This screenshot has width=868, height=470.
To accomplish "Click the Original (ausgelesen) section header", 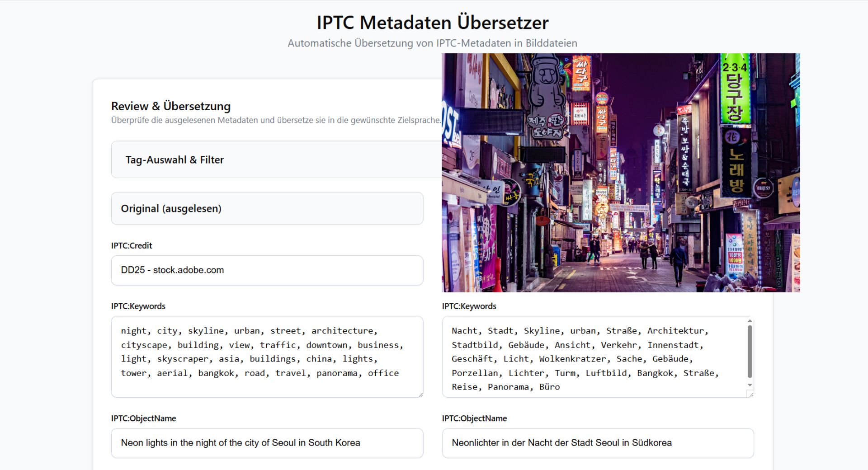I will coord(171,209).
